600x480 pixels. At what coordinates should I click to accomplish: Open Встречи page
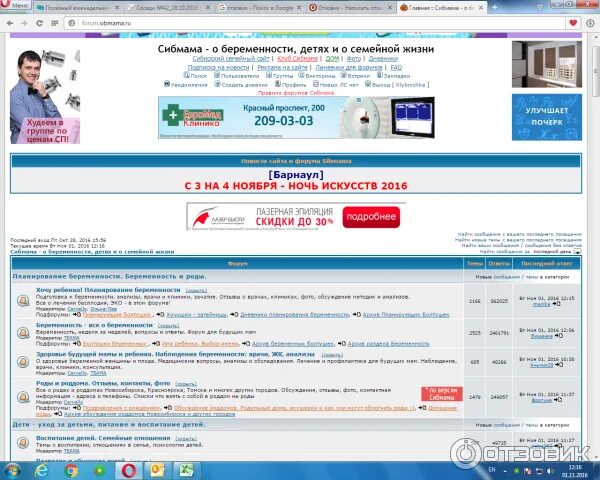tap(355, 76)
